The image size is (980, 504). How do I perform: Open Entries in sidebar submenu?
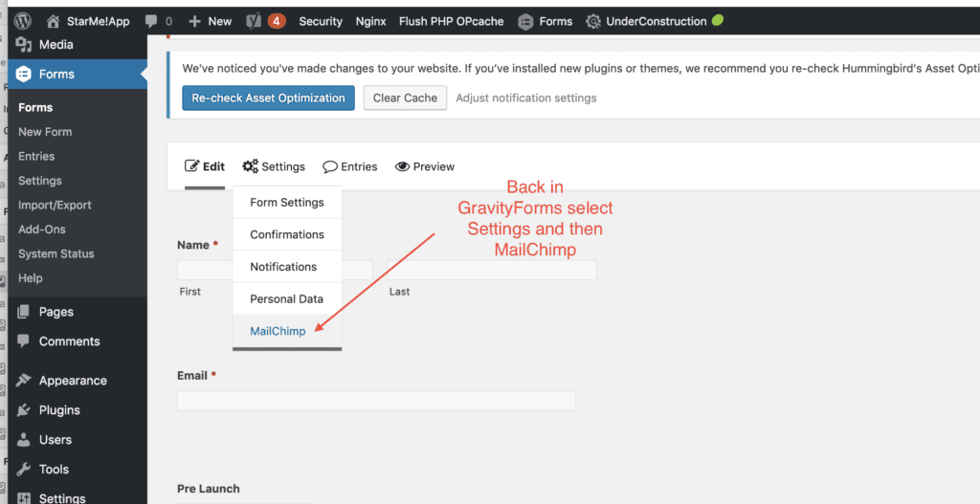point(36,156)
